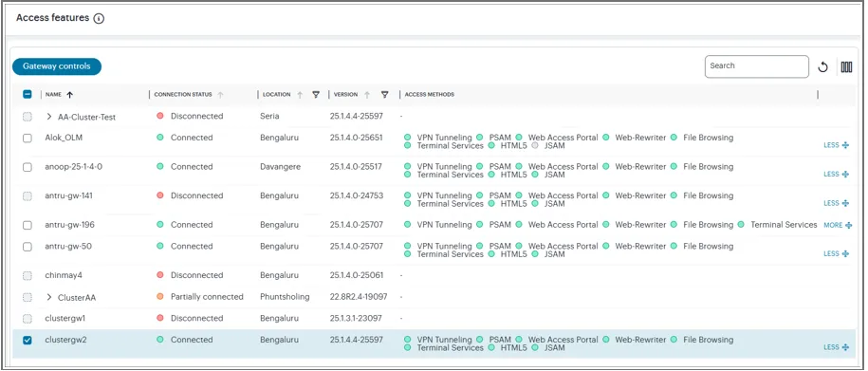This screenshot has height=371, width=868.
Task: Click gateway name antru-gw-50
Action: click(x=68, y=247)
